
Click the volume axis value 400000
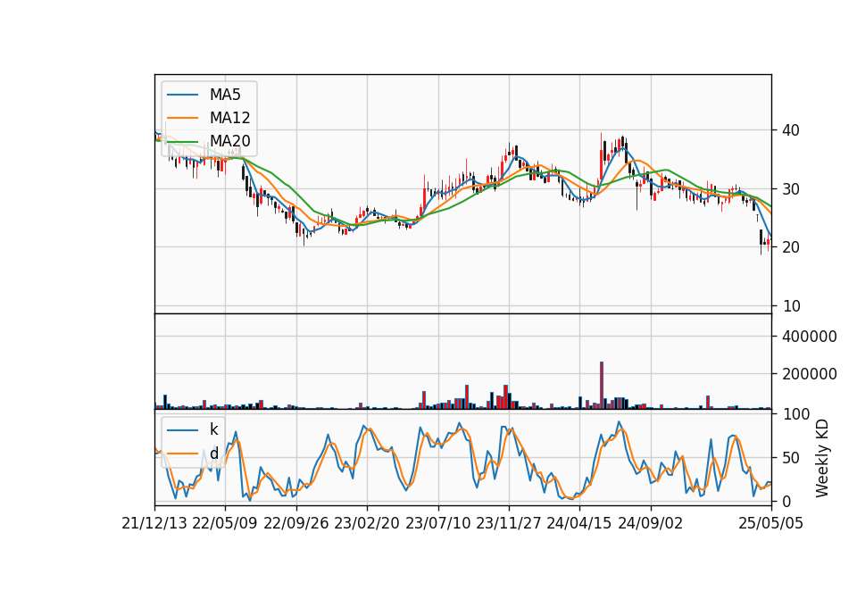click(810, 337)
